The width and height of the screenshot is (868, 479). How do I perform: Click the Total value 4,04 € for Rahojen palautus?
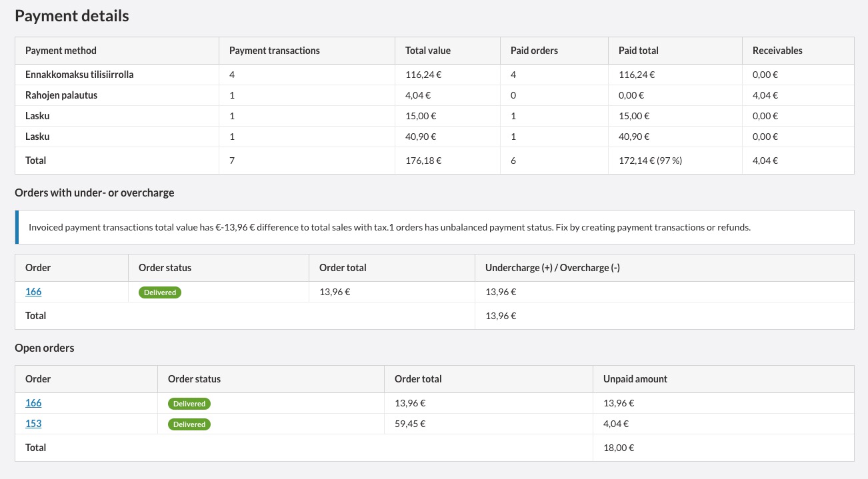click(x=418, y=96)
